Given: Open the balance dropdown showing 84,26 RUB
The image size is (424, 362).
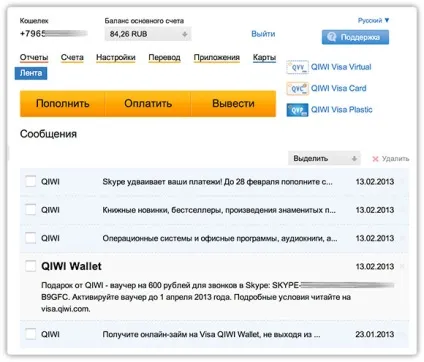Looking at the screenshot, I should (x=148, y=34).
